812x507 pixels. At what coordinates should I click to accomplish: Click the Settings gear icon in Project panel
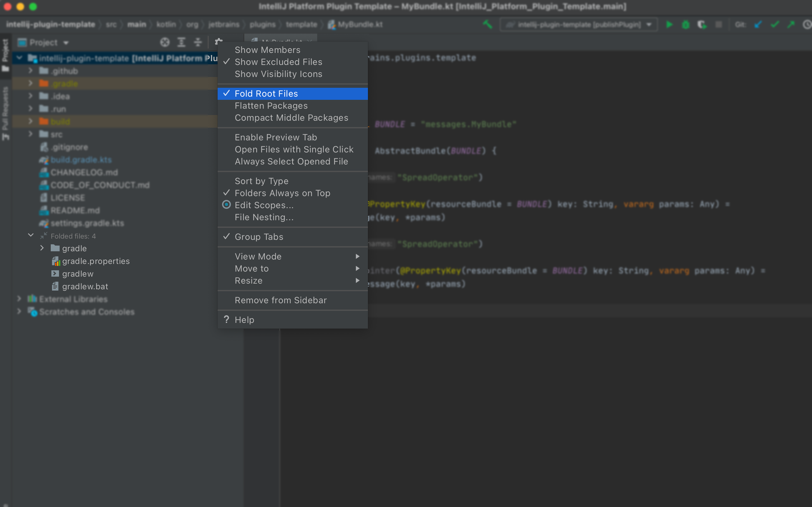pos(219,42)
